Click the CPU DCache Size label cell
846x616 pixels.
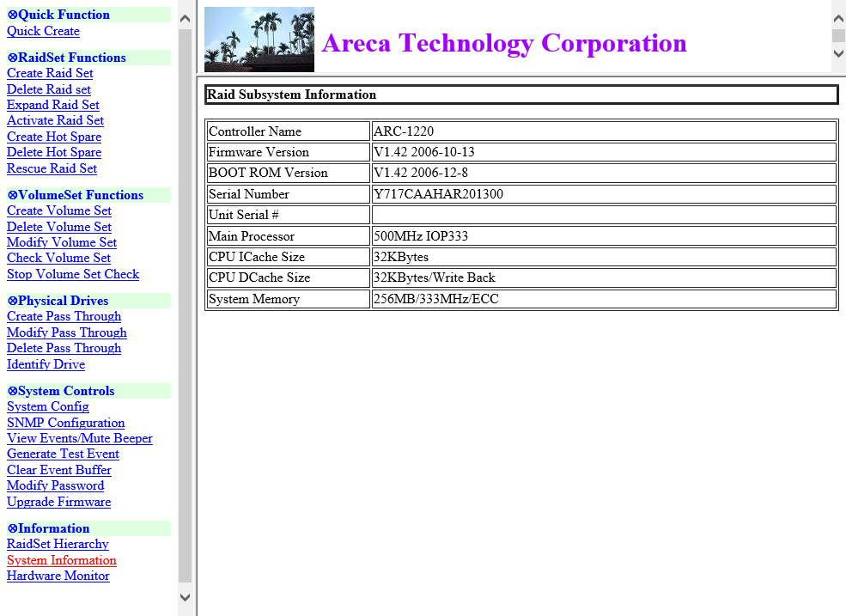point(288,278)
